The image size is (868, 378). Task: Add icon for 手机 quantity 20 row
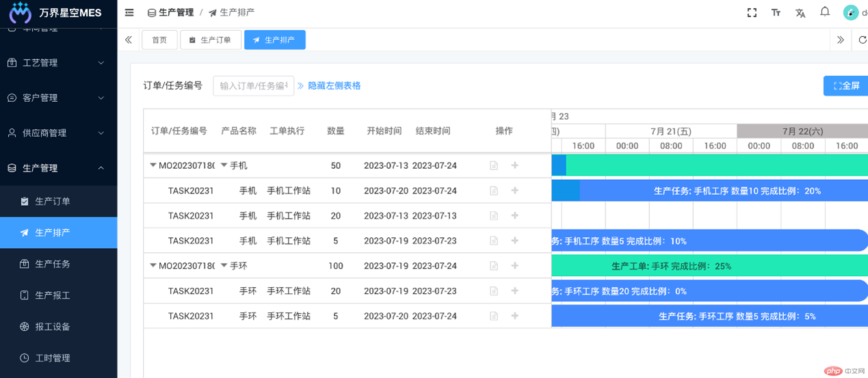coord(515,216)
